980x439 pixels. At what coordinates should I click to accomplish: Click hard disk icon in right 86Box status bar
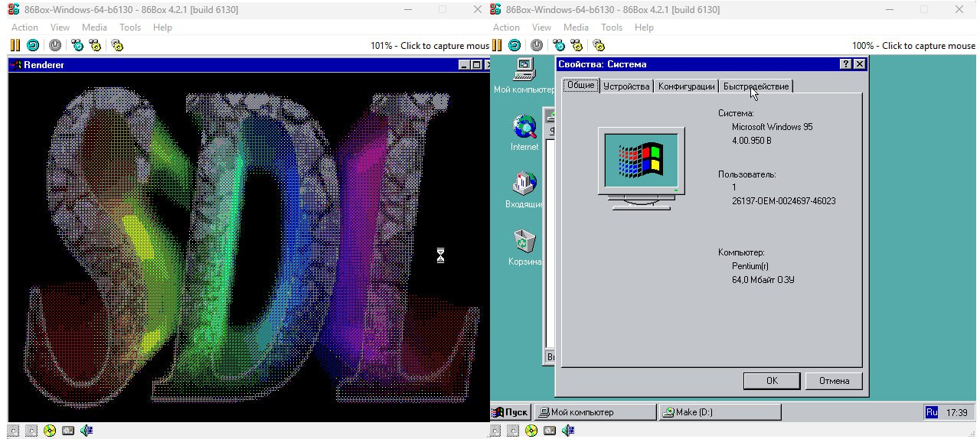point(550,431)
